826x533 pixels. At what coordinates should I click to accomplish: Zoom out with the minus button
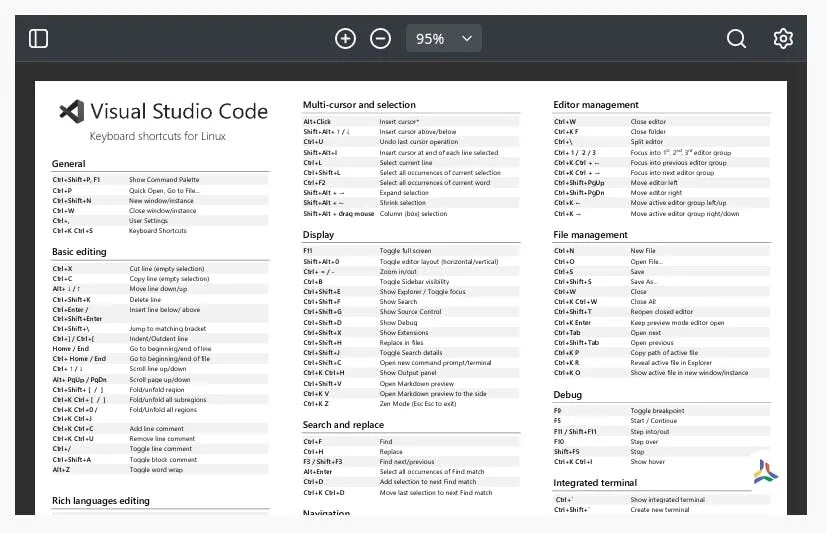coord(380,39)
